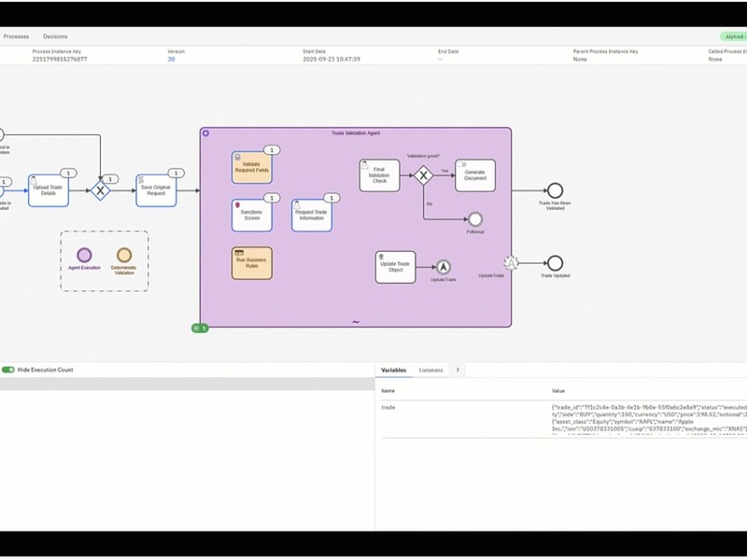Toggle the Hide Execution Count switch
Viewport: 747px width, 560px height.
[x=8, y=370]
